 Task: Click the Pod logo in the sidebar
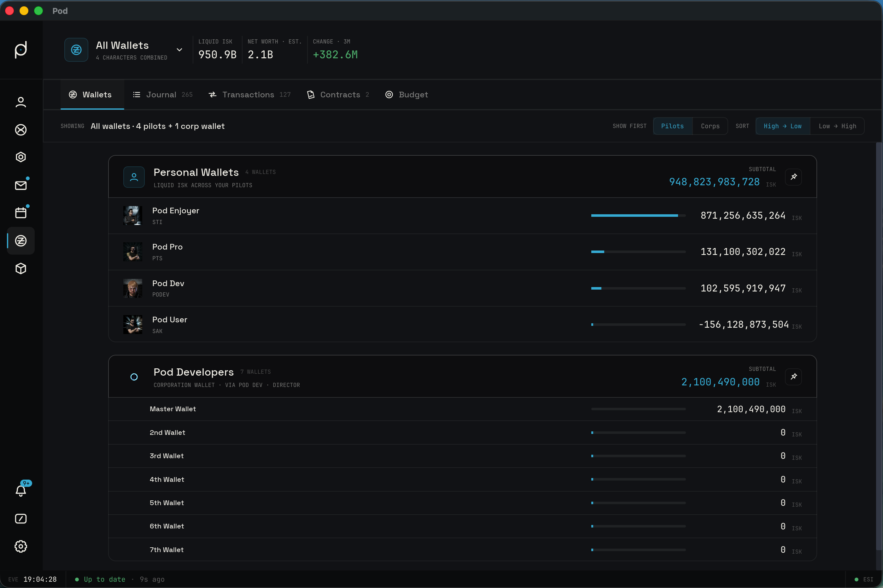point(20,49)
